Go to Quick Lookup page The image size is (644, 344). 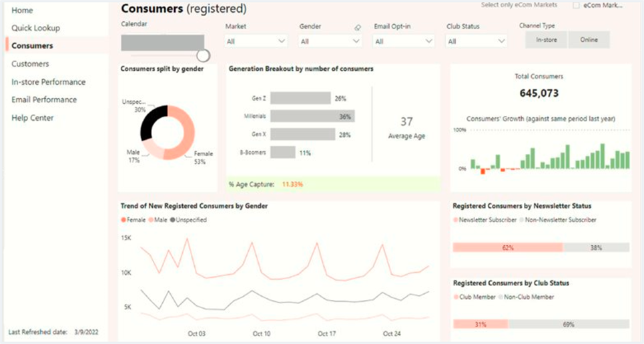[x=36, y=28]
